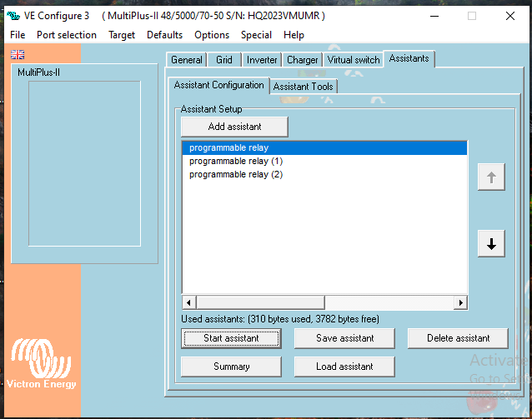
Task: Open the Options menu
Action: [212, 35]
